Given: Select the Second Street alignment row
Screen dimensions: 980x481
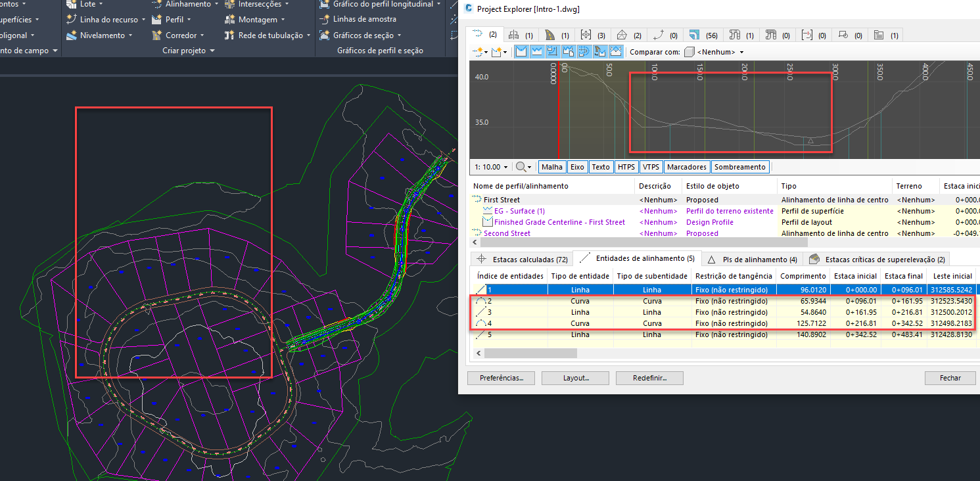Looking at the screenshot, I should click(506, 233).
